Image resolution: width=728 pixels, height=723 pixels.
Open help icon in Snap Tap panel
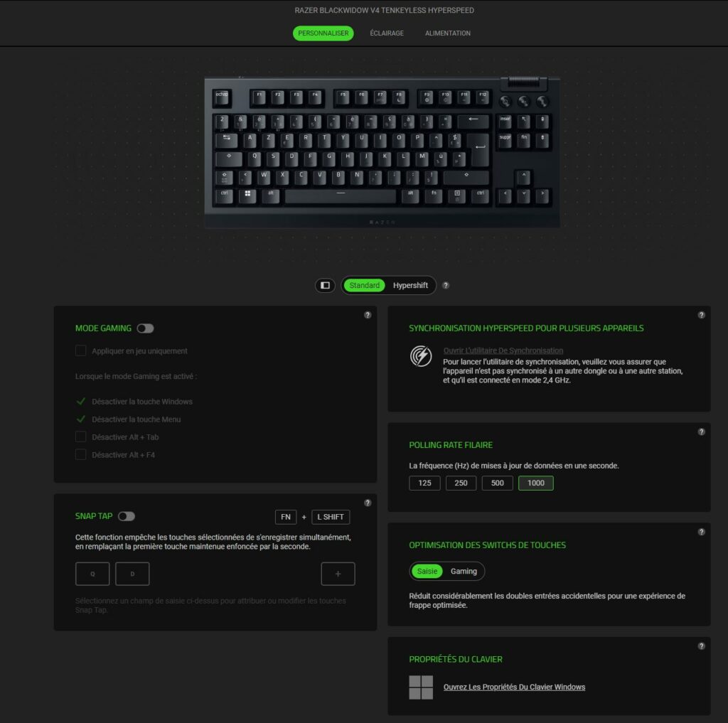368,503
